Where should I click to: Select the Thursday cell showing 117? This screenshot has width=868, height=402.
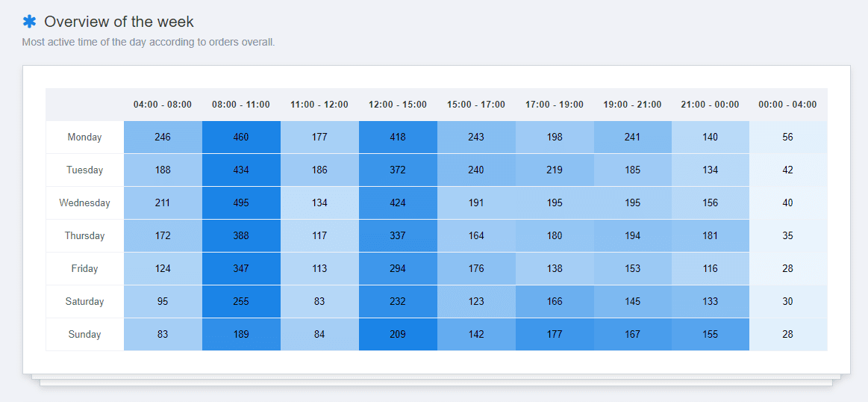coord(319,235)
